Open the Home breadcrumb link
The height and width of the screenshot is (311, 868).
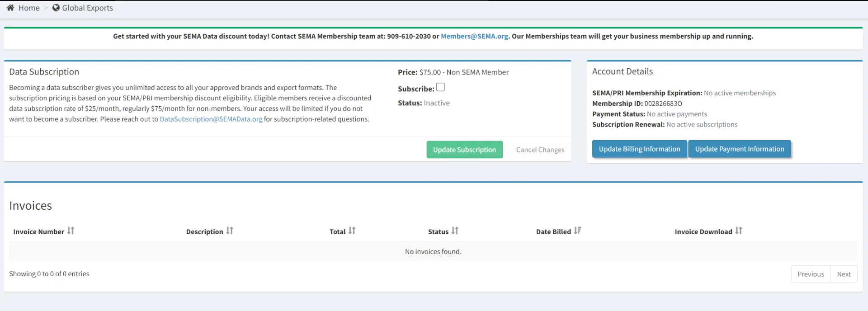(x=29, y=8)
